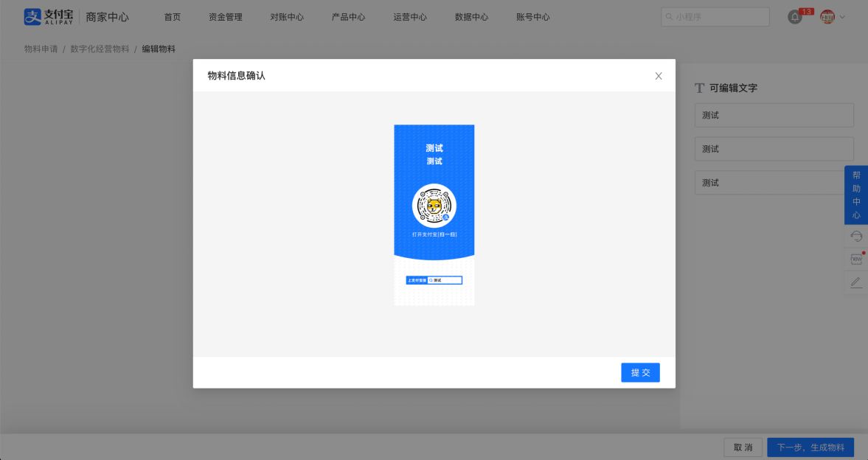Close the 物料信息确认 dialog
This screenshot has width=868, height=460.
[x=659, y=76]
